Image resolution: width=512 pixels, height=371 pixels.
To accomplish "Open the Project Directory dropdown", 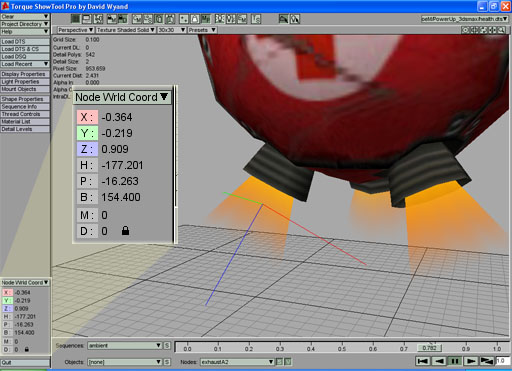I will (x=25, y=24).
